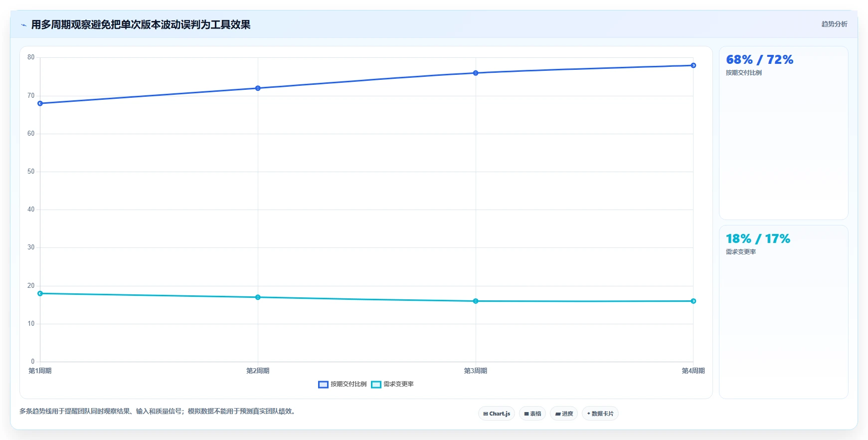Select the 按期交付比例 data point at 第3周期
The height and width of the screenshot is (440, 868).
[476, 73]
